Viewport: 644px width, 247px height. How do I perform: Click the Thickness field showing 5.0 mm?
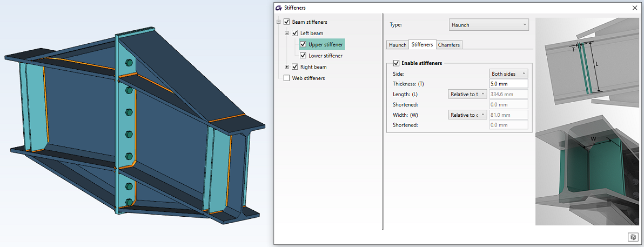pos(508,84)
